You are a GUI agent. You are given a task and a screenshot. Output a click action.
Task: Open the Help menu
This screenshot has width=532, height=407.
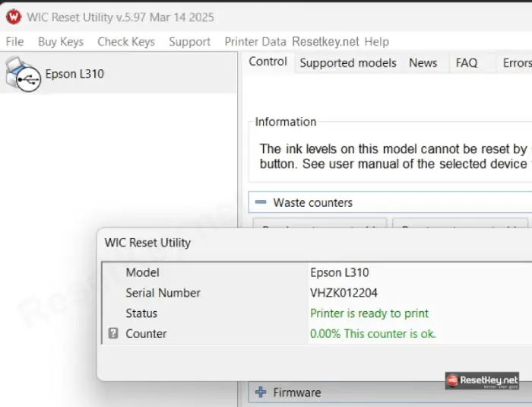tap(376, 42)
